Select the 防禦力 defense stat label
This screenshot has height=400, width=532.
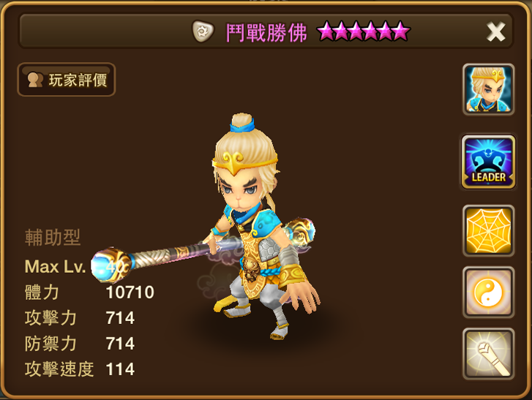[x=50, y=344]
